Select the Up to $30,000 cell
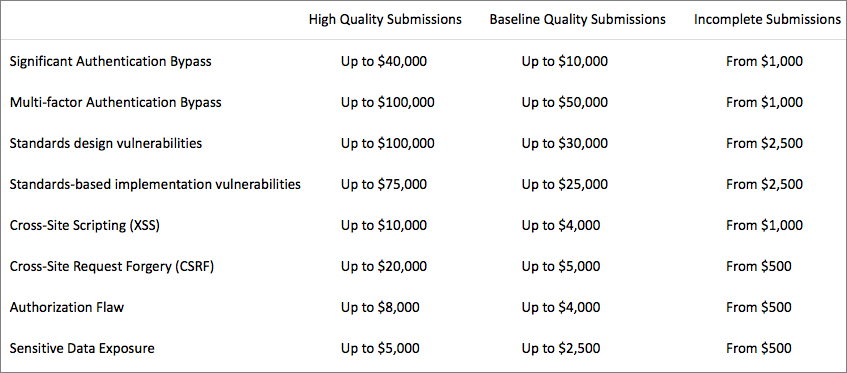Viewport: 847px width, 373px height. pyautogui.click(x=564, y=144)
